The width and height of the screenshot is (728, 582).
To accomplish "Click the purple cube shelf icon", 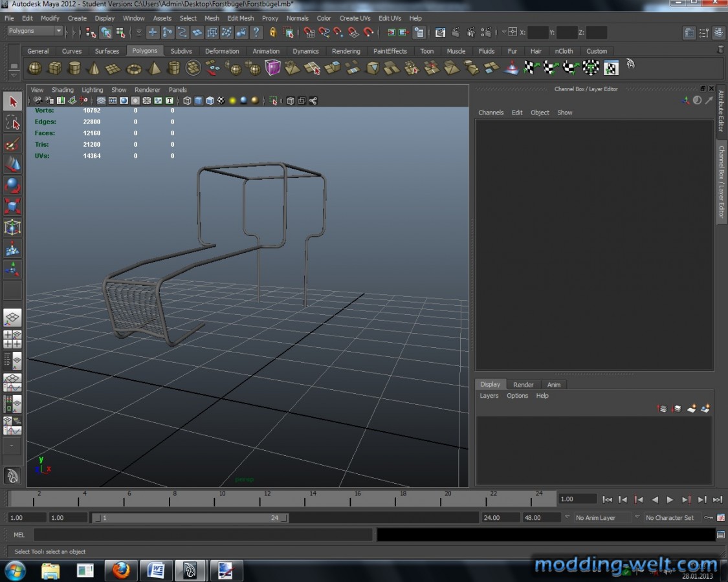I will 273,69.
